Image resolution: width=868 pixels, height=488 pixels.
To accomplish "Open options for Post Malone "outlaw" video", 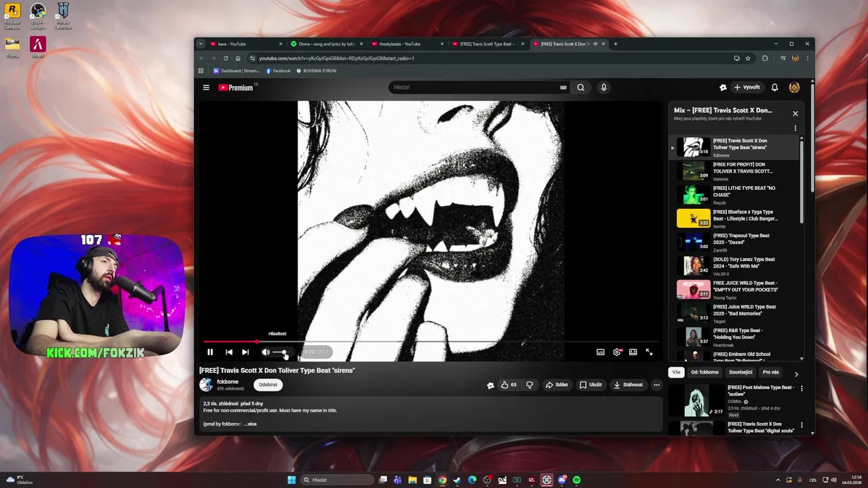I will tap(802, 389).
